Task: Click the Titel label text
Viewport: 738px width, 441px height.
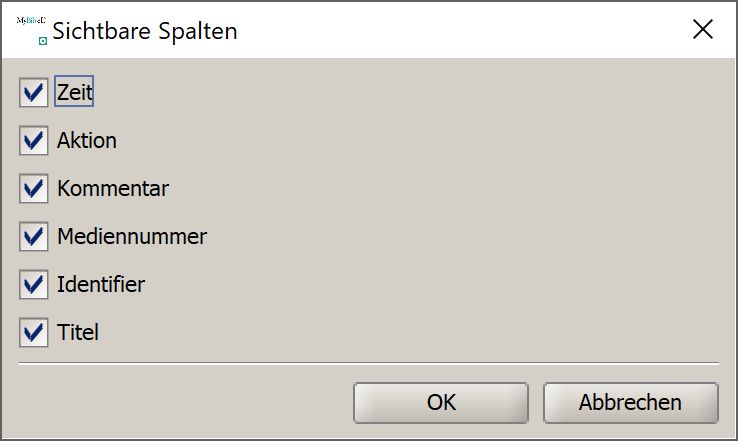Action: click(78, 332)
